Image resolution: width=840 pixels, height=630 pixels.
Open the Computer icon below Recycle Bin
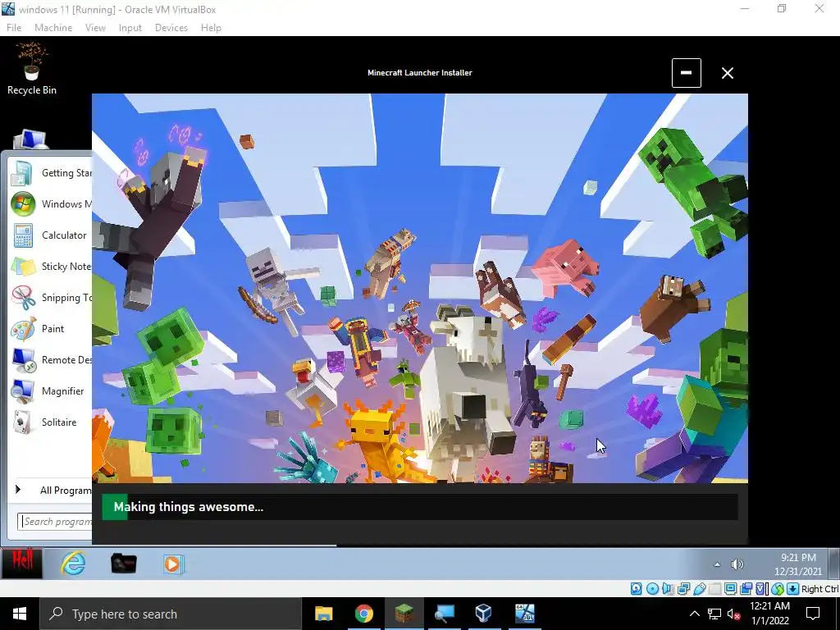[x=30, y=139]
